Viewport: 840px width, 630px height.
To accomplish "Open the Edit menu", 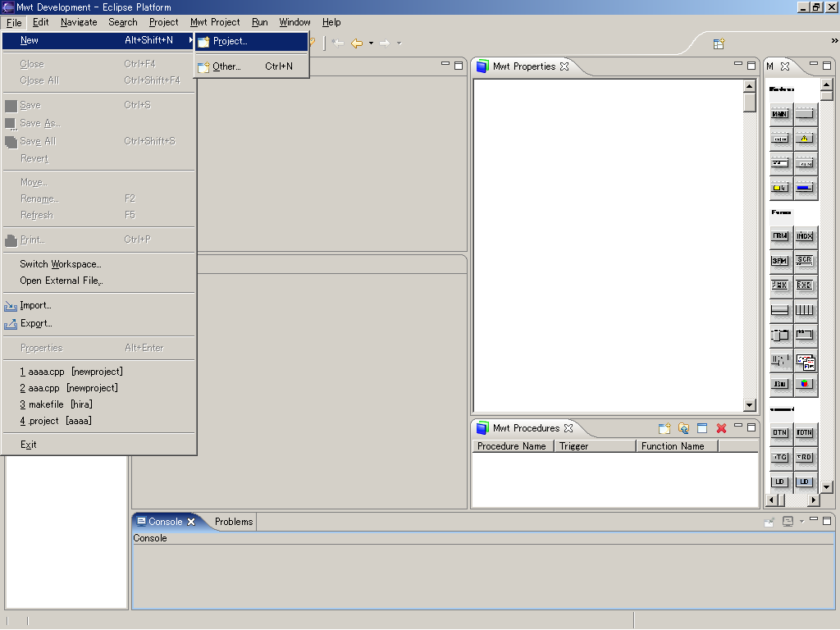I will pyautogui.click(x=41, y=22).
